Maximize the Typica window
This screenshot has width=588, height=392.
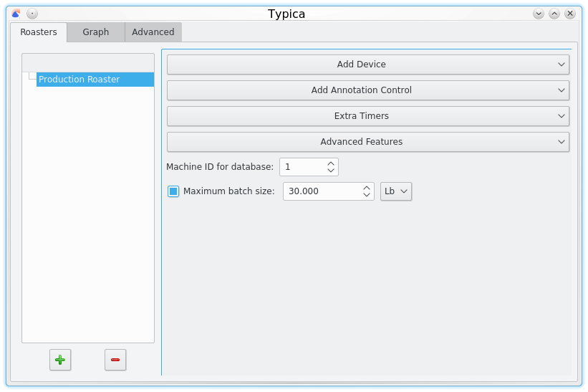pos(554,14)
